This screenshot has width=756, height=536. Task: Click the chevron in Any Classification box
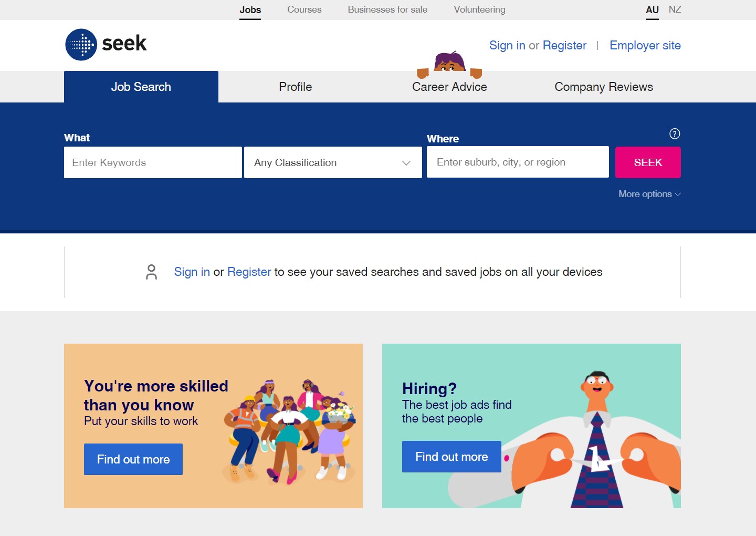(406, 163)
